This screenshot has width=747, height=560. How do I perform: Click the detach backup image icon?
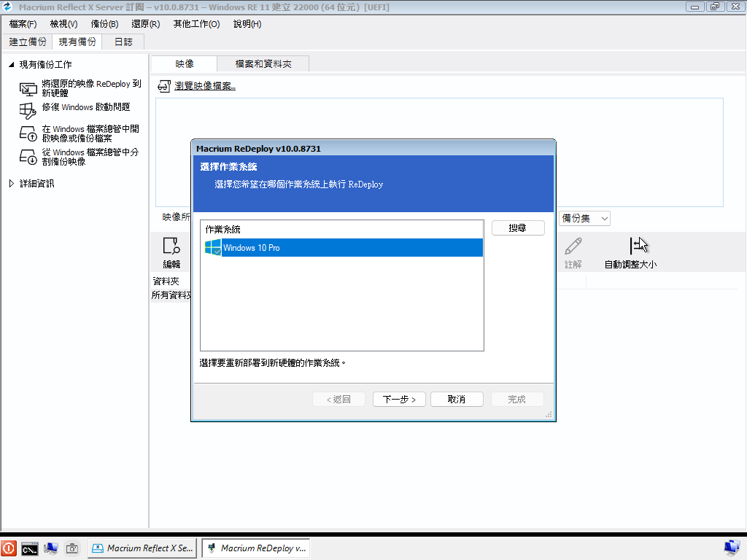click(x=28, y=156)
